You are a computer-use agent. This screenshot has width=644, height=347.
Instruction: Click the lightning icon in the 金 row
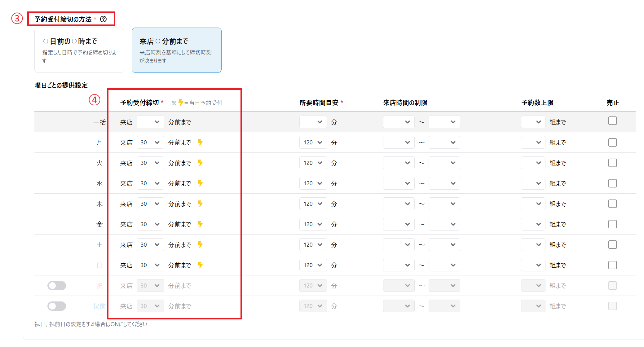200,224
